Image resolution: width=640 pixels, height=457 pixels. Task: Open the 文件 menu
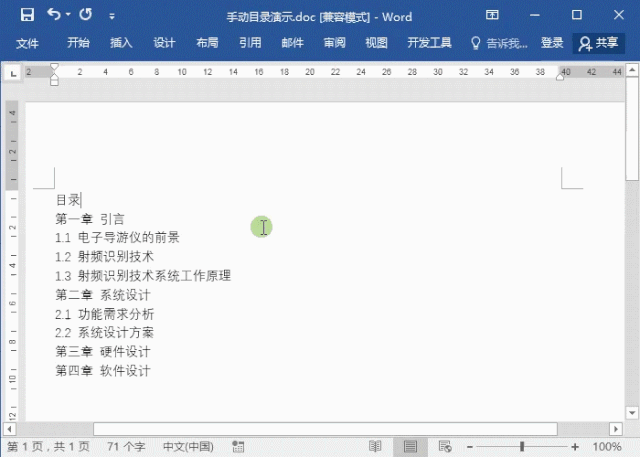click(27, 43)
